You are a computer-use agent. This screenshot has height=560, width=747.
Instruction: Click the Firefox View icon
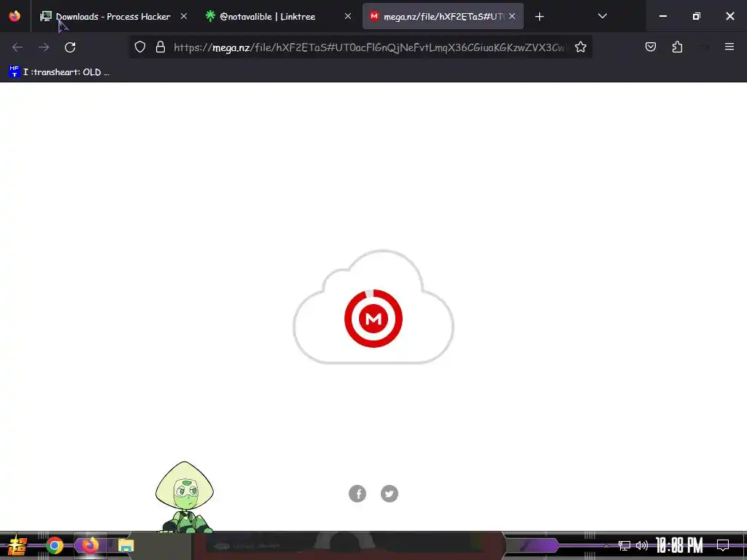15,16
